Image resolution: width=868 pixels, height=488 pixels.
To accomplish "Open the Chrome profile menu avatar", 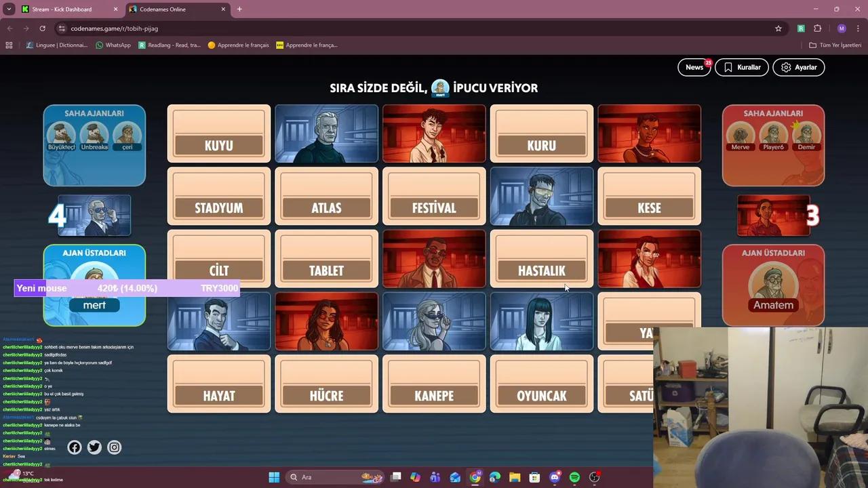I will point(842,28).
